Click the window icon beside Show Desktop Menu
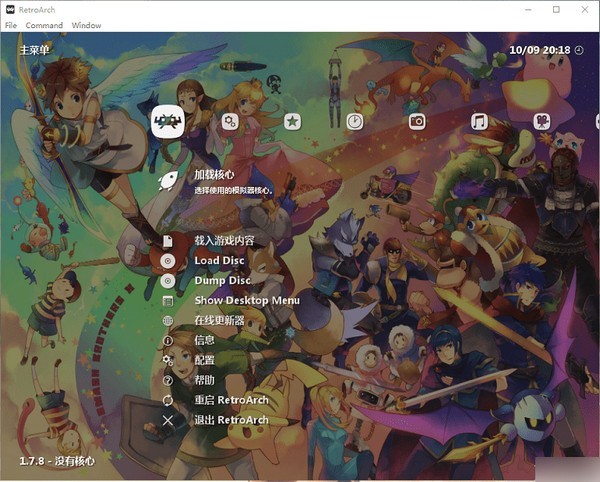 click(x=168, y=301)
